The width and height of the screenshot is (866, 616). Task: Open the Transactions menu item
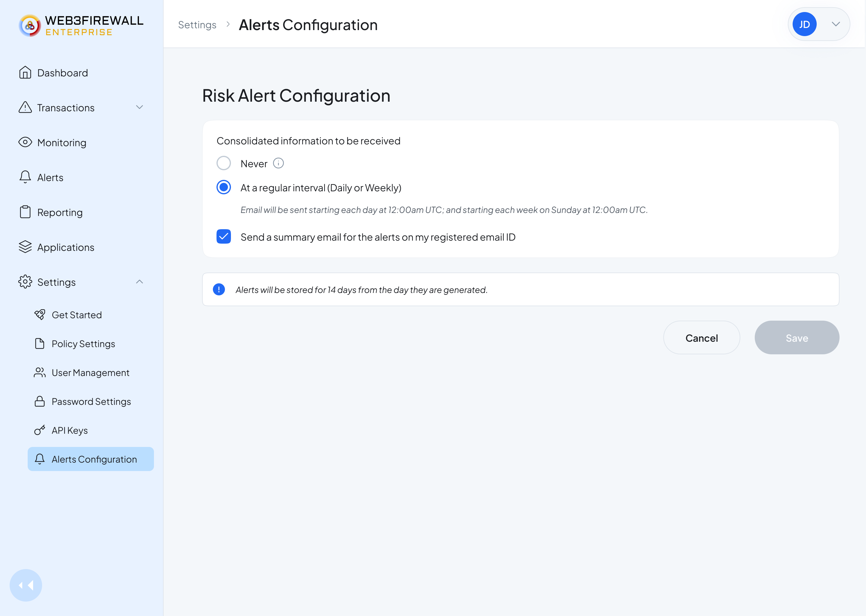tap(66, 108)
